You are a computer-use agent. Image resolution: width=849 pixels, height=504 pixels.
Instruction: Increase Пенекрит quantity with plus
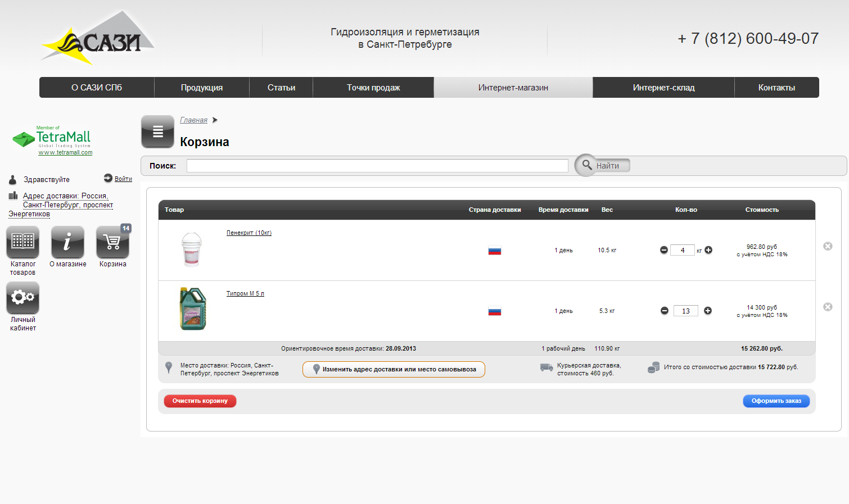click(708, 250)
